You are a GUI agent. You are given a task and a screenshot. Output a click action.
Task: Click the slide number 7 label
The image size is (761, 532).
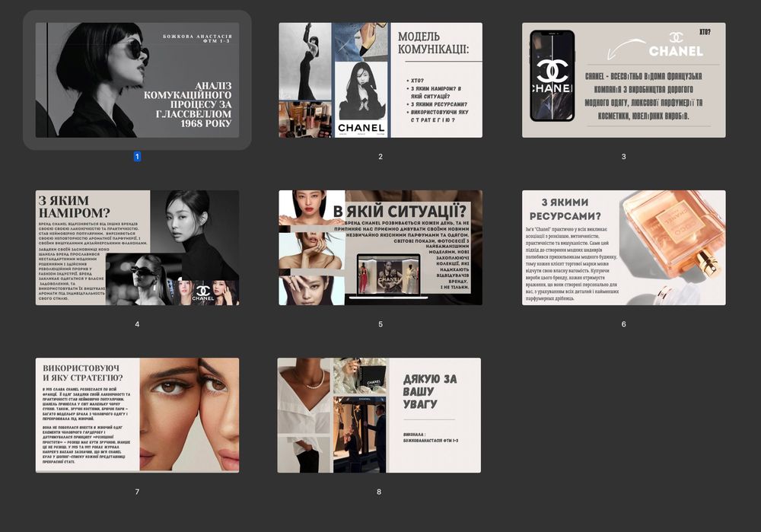pos(137,492)
